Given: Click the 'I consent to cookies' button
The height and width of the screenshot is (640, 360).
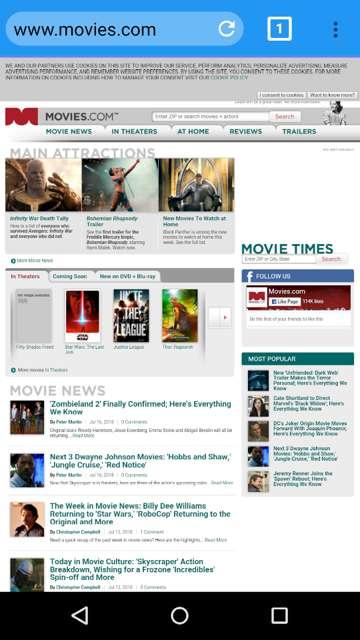Looking at the screenshot, I should [x=282, y=95].
